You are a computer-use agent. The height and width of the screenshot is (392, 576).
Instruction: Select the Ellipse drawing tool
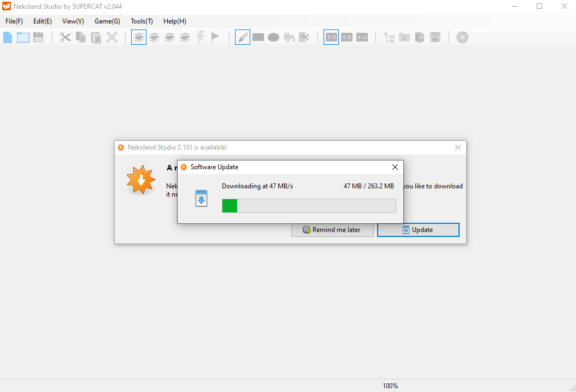pyautogui.click(x=273, y=37)
